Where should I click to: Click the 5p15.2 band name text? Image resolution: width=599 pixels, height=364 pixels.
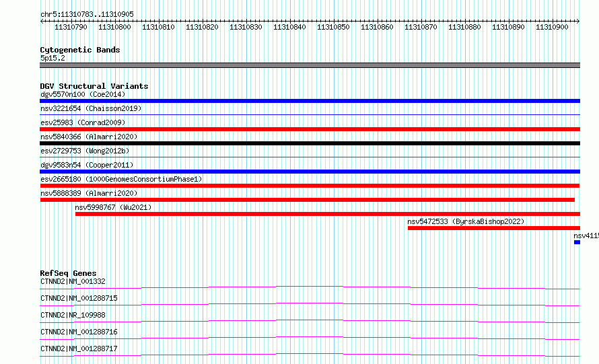click(52, 58)
